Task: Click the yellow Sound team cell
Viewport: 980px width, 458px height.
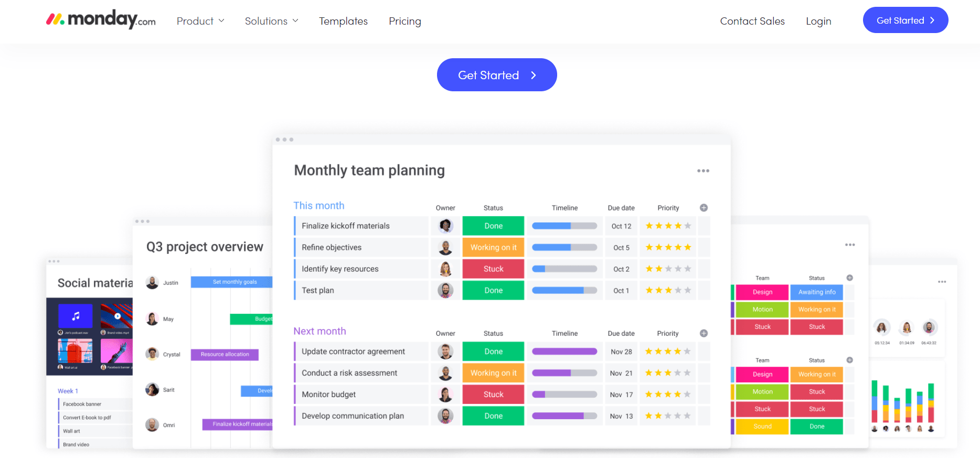Action: point(762,427)
